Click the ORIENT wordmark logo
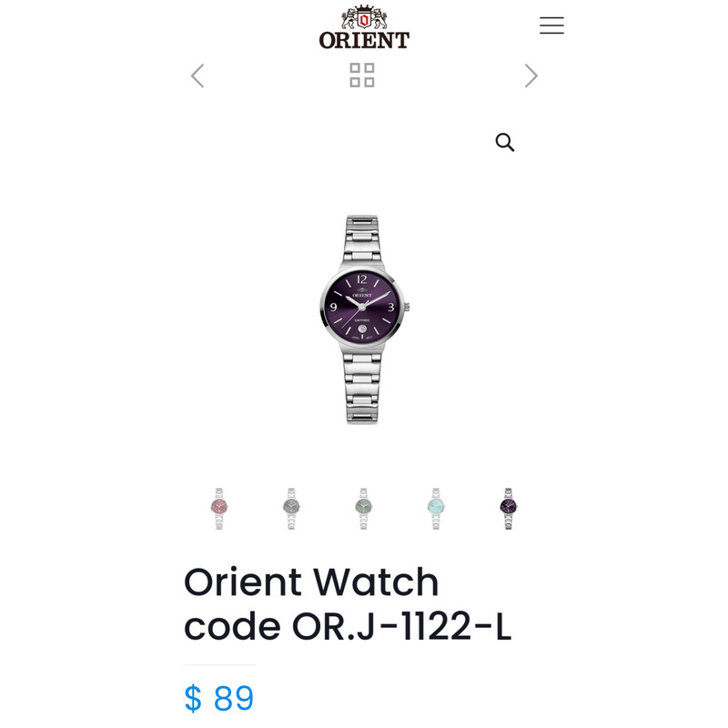Viewport: 728px width, 728px height. pyautogui.click(x=364, y=40)
